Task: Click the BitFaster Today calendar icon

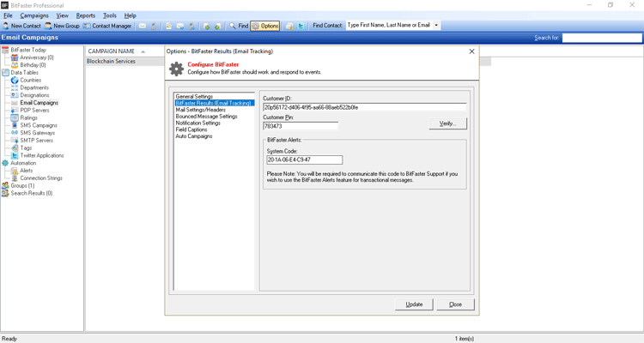Action: tap(5, 50)
